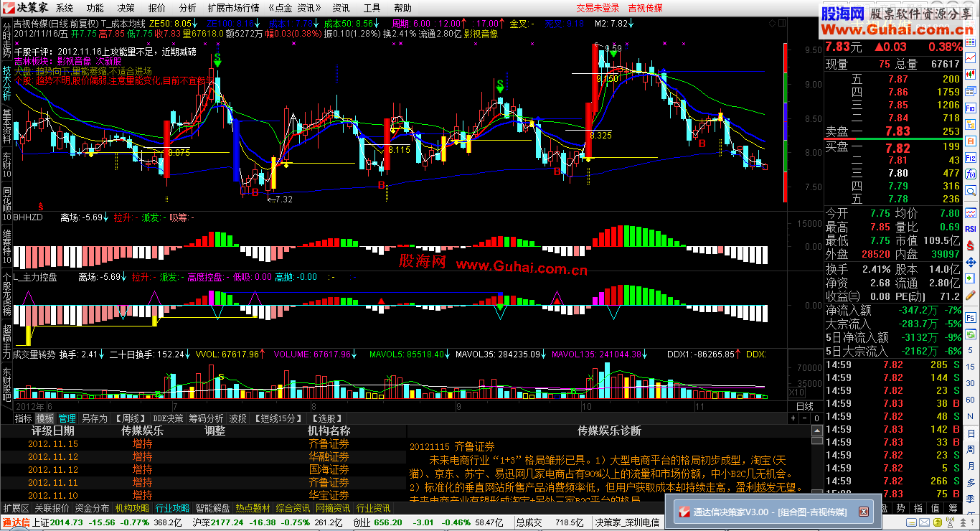Click the candlestick chart icon in the right toolbar
The width and height of the screenshot is (980, 531).
[971, 74]
